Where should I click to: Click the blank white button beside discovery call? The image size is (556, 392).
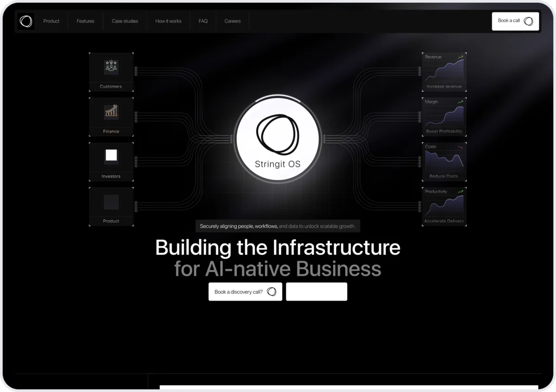[316, 292]
